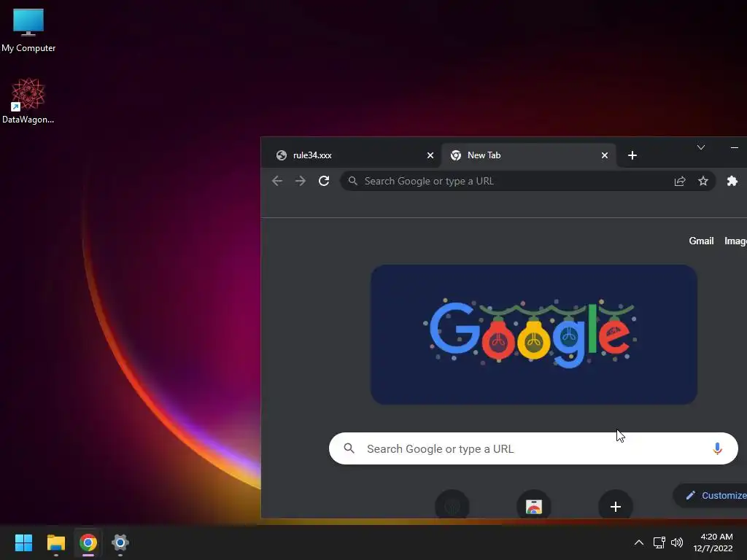The width and height of the screenshot is (747, 560).
Task: Open the My Computer desktop icon
Action: tap(28, 30)
